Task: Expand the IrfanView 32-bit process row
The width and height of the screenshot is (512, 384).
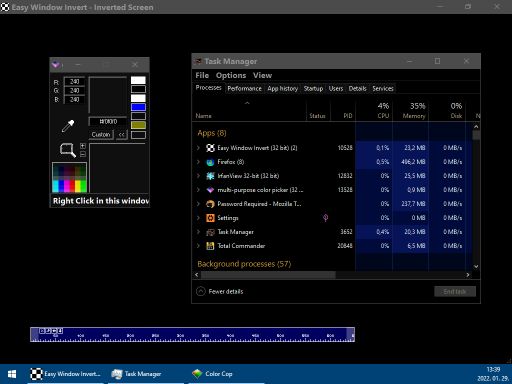Action: point(198,176)
